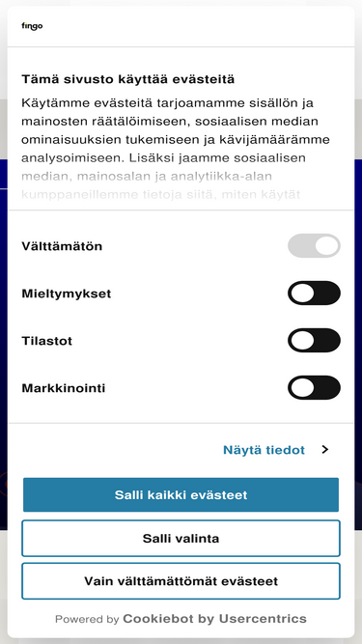Click the Mieltymykset category label

point(66,294)
